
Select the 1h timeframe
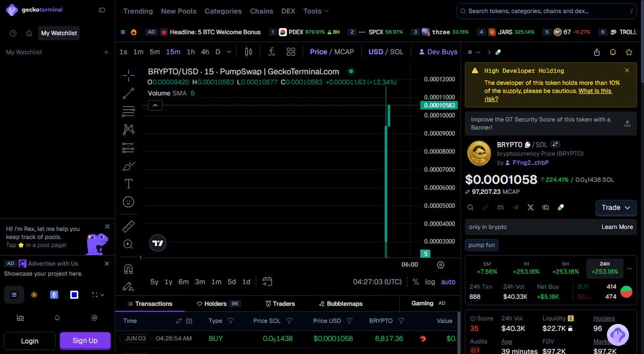coord(191,52)
